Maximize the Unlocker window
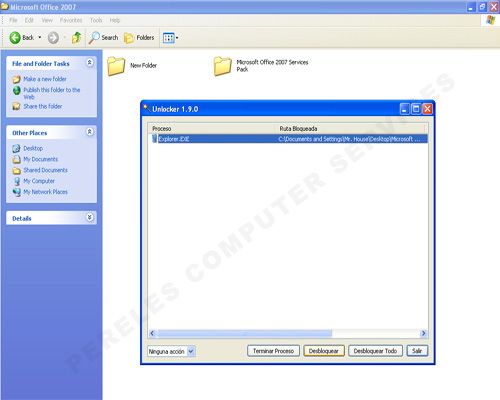 coord(416,109)
